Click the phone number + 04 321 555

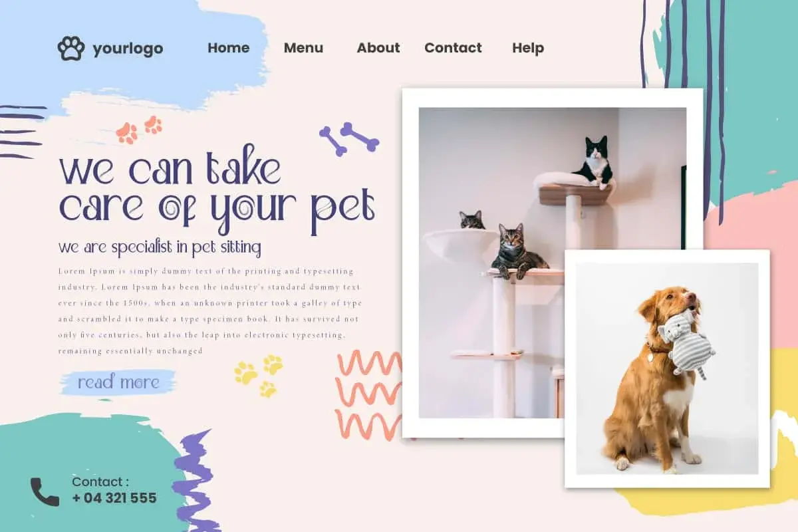(x=114, y=498)
